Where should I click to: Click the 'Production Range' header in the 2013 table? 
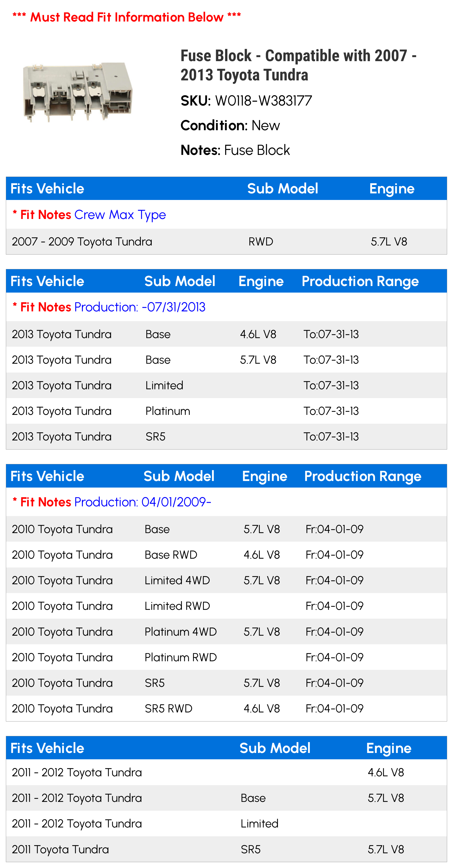(360, 281)
